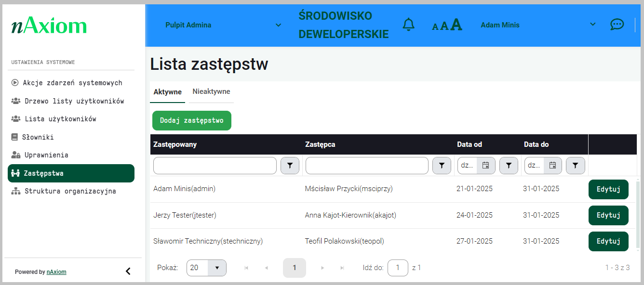Click the filter icon for Data do column
Image resolution: width=644 pixels, height=285 pixels.
click(575, 166)
